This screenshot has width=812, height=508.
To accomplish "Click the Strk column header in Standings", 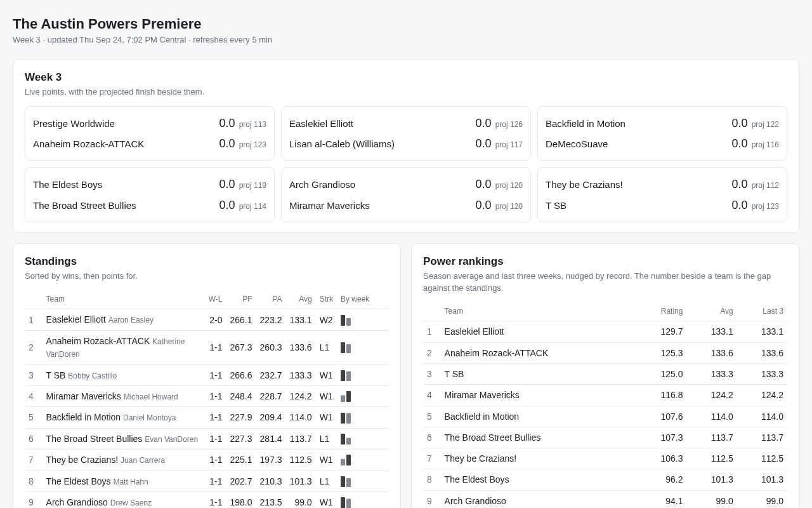I will [326, 299].
